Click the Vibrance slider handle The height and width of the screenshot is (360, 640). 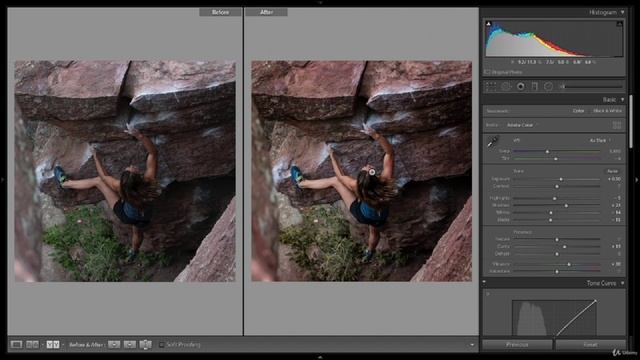click(569, 264)
